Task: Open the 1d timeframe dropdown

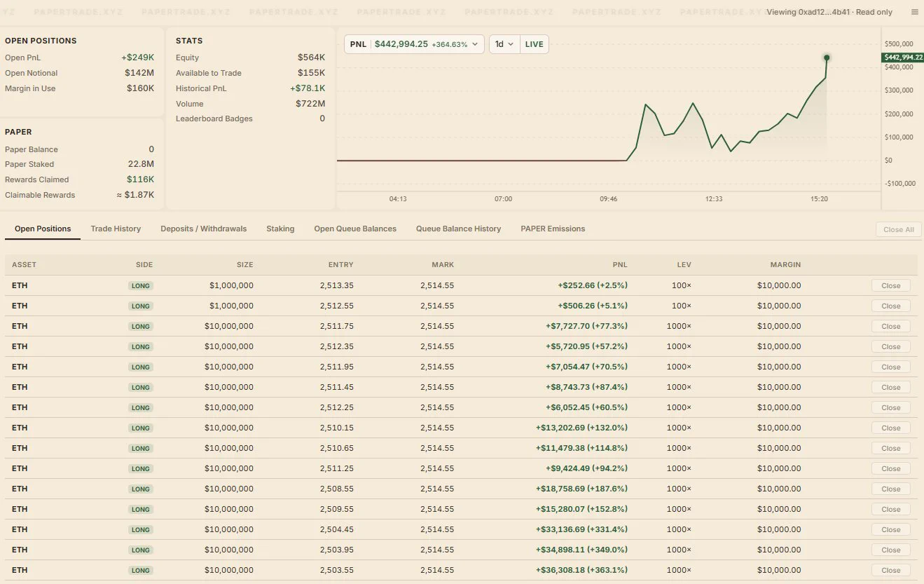Action: [504, 44]
